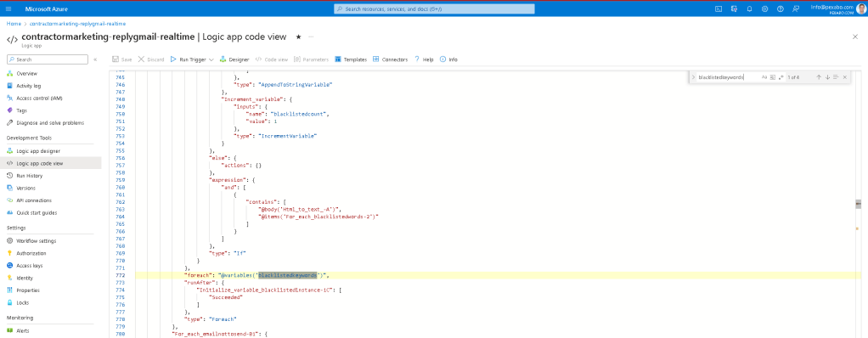Screen dimensions: 868x338
Task: Open Cloud Shell from the top bar
Action: point(719,8)
